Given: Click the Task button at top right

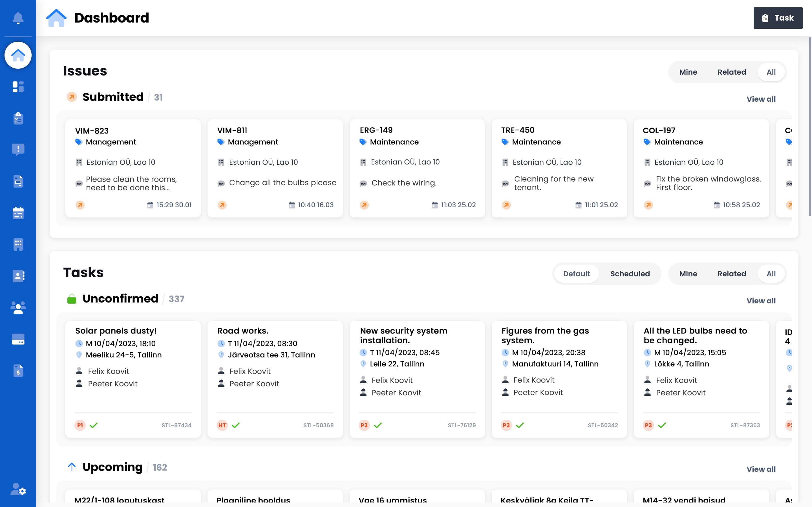Looking at the screenshot, I should coord(778,18).
